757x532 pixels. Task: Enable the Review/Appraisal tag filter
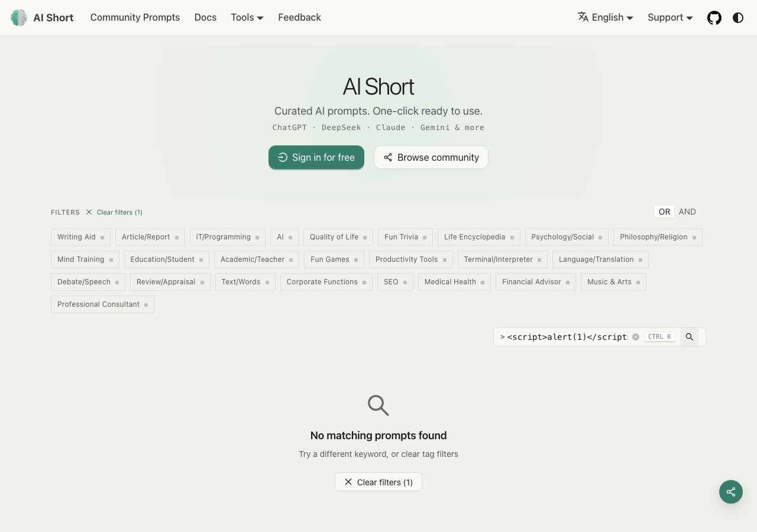pos(170,282)
